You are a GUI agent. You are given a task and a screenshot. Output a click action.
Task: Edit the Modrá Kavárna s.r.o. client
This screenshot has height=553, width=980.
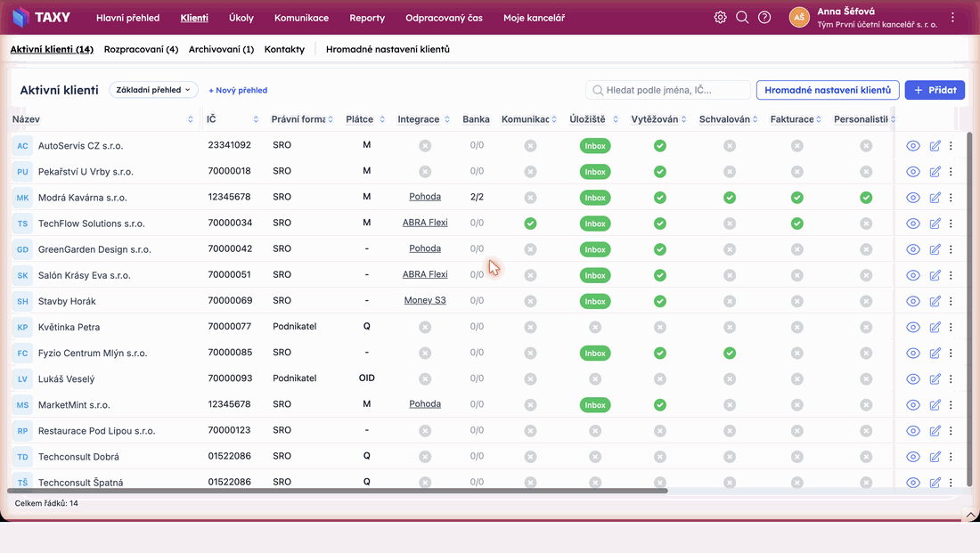pos(935,198)
